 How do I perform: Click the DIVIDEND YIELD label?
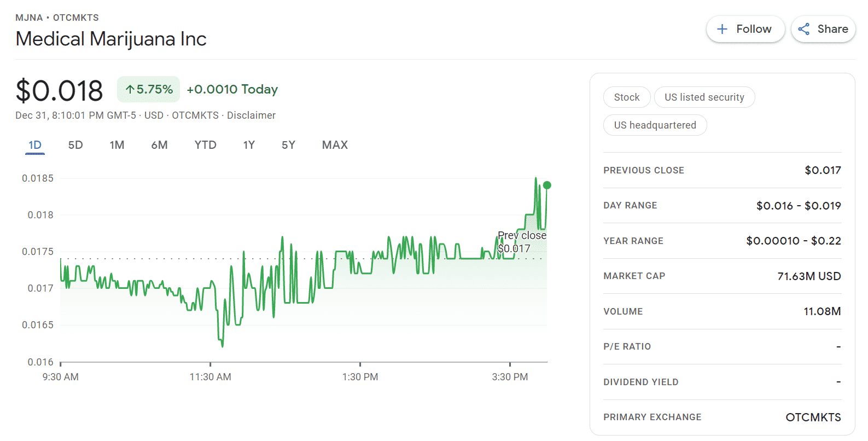coord(641,382)
